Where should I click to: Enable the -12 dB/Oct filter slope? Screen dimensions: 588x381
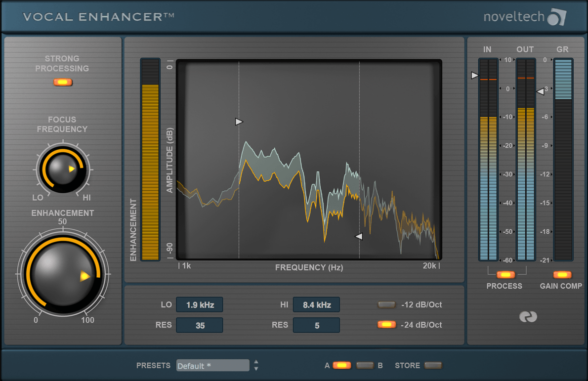[x=386, y=304]
